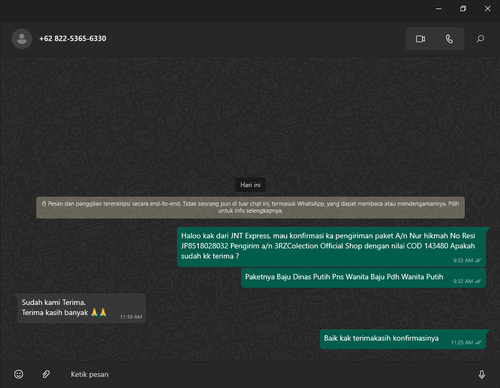The image size is (500, 388).
Task: Record a voice message with the microphone
Action: point(482,374)
